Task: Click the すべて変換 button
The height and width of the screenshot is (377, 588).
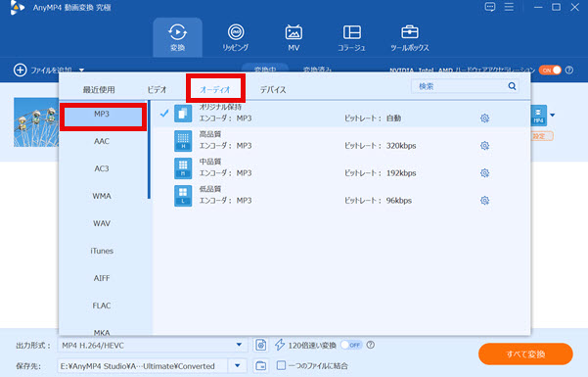Action: coord(525,354)
